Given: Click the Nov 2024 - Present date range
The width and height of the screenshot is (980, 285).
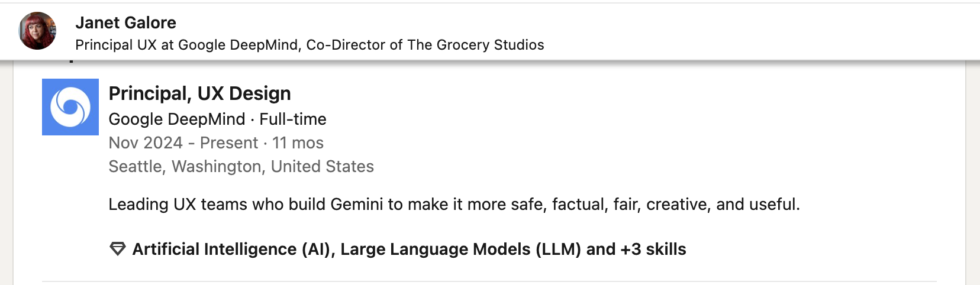Looking at the screenshot, I should tap(183, 142).
